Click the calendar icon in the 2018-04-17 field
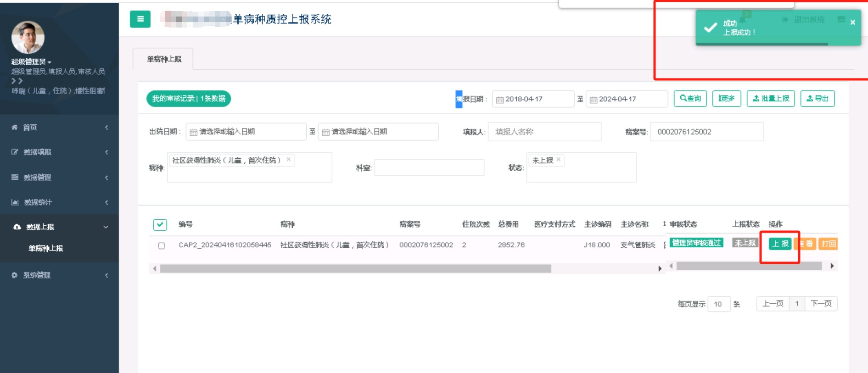The width and height of the screenshot is (868, 373). click(x=500, y=100)
